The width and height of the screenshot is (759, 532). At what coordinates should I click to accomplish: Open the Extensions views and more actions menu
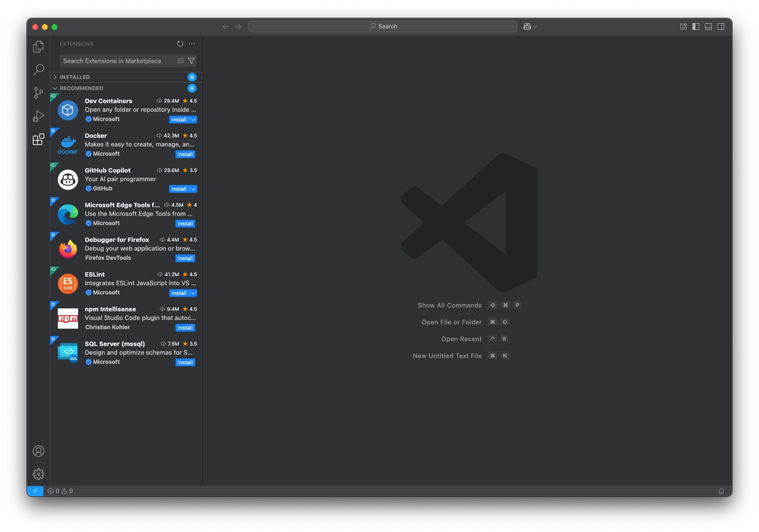192,44
